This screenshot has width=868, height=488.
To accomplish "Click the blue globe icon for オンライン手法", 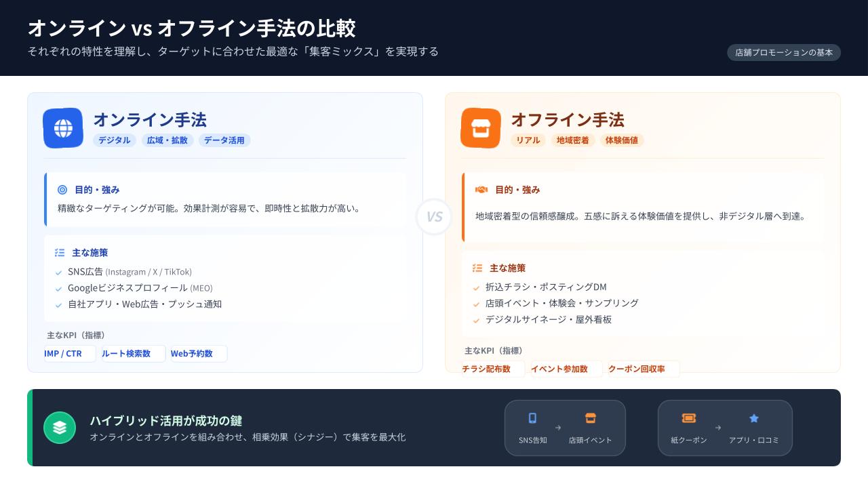I will click(x=63, y=128).
